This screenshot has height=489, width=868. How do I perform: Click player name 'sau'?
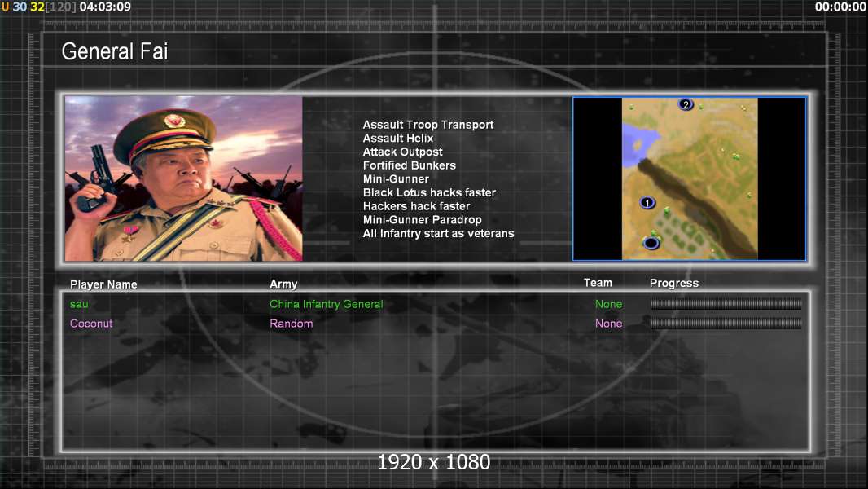coord(79,304)
